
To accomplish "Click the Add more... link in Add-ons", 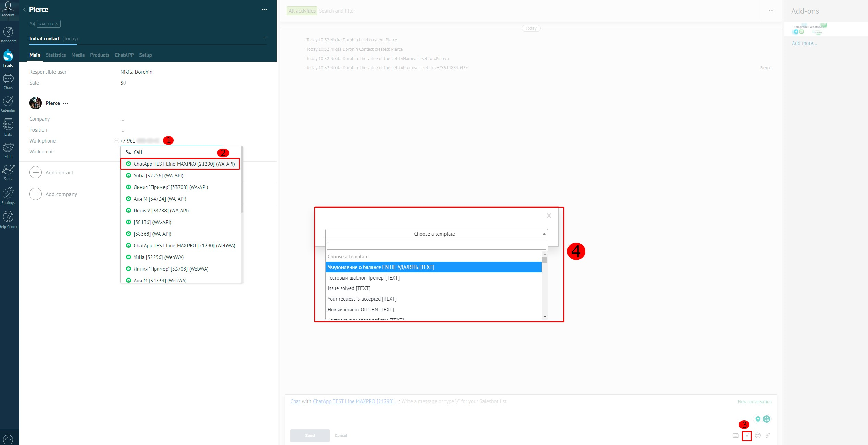I will [x=804, y=43].
